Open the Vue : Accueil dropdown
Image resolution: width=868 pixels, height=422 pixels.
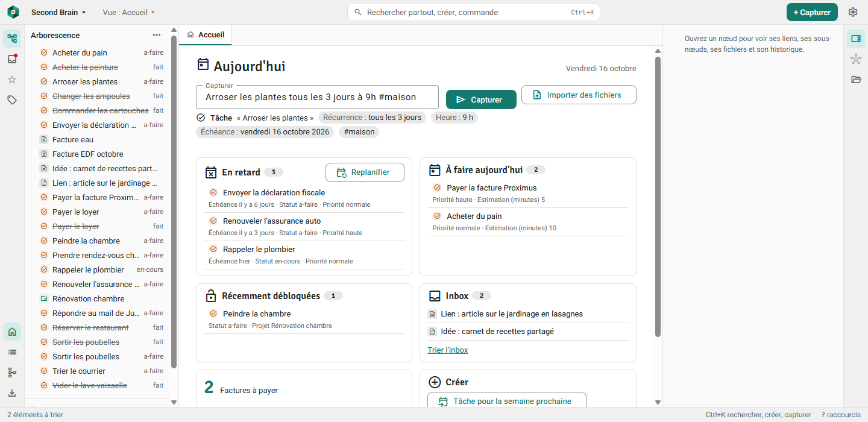[129, 12]
